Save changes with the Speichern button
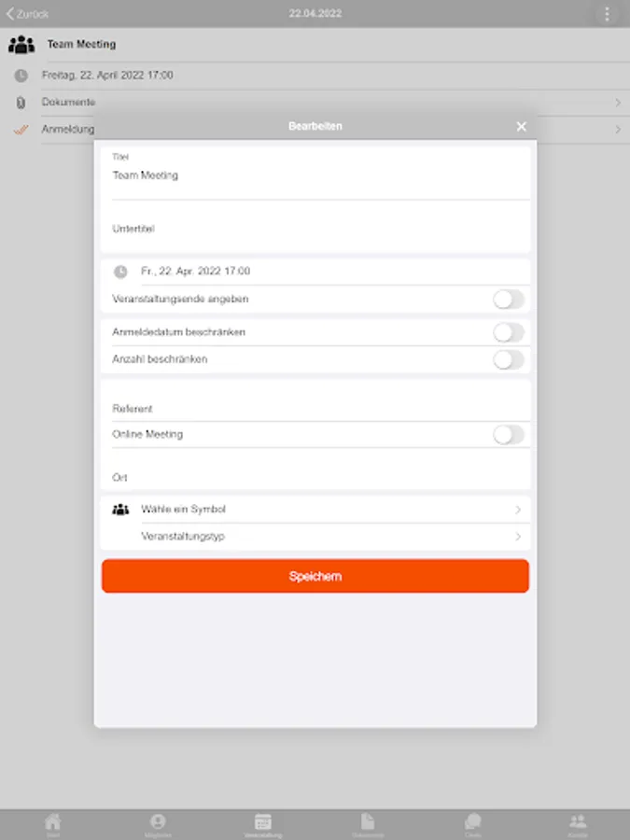The height and width of the screenshot is (840, 630). [315, 576]
